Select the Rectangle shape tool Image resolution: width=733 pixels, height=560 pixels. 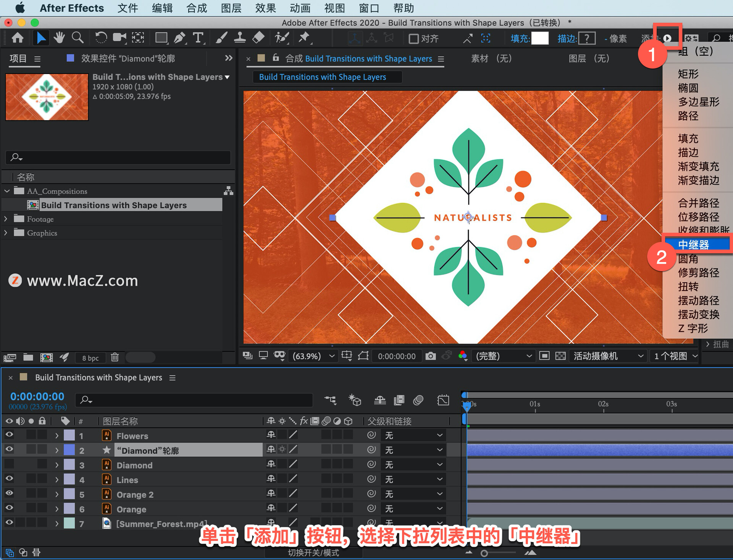tap(161, 38)
